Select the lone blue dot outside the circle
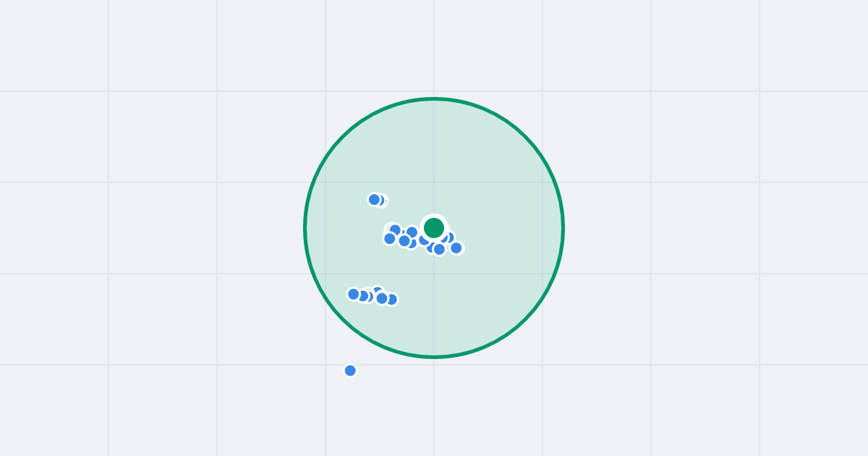This screenshot has width=868, height=456. coord(350,371)
